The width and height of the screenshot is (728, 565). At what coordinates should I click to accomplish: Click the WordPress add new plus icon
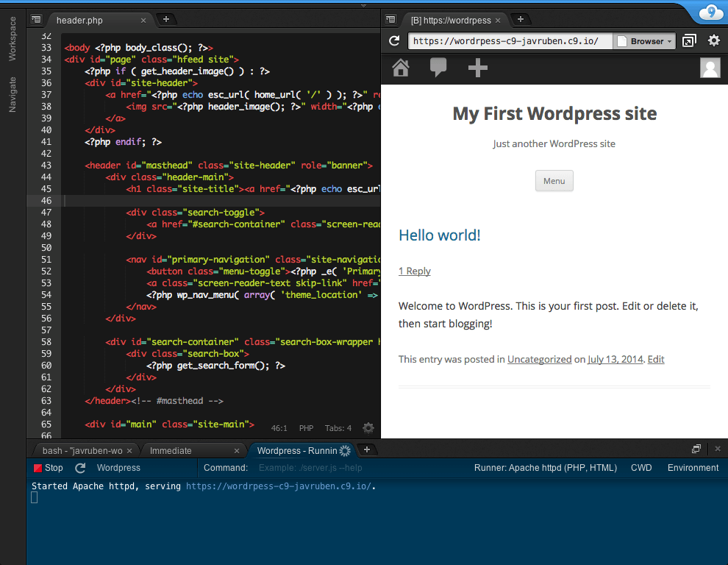coord(478,68)
